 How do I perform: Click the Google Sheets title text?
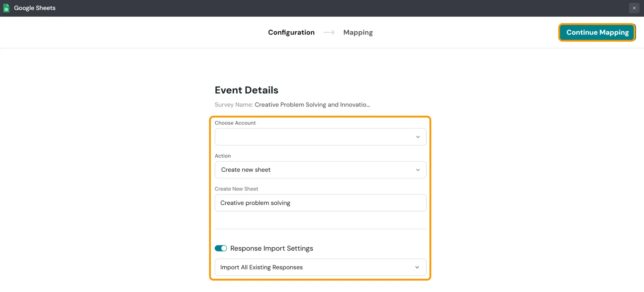(x=35, y=8)
